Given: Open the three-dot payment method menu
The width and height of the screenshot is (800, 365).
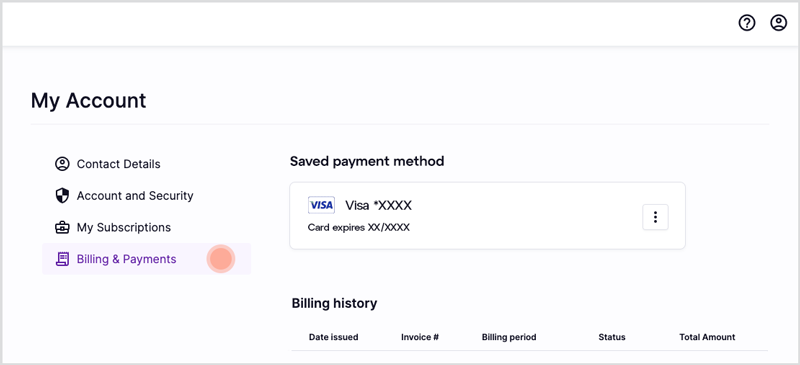Looking at the screenshot, I should (655, 217).
